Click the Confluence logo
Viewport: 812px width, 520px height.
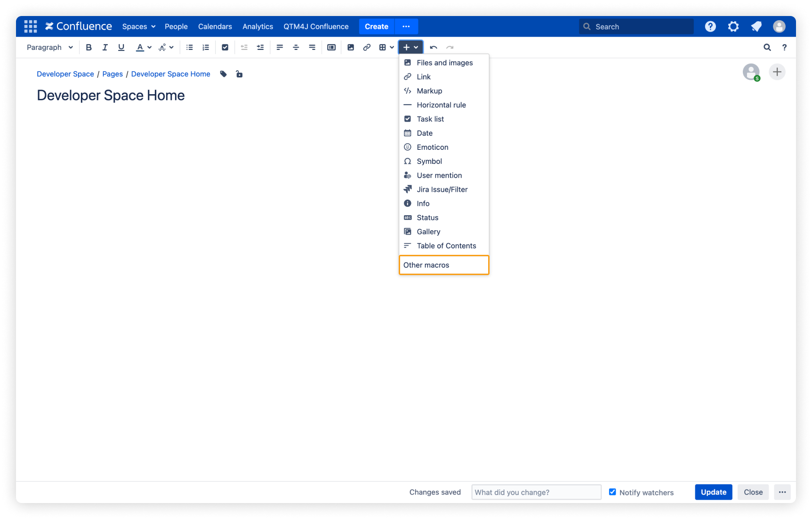(x=79, y=26)
